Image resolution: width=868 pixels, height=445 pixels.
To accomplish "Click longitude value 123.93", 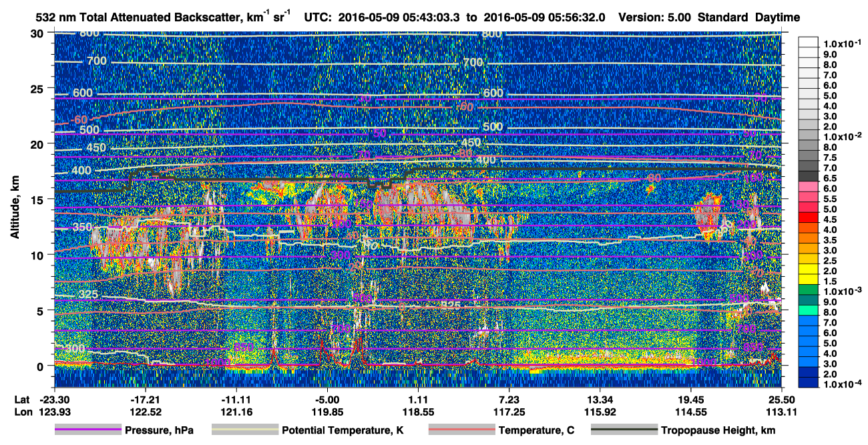I will pyautogui.click(x=55, y=412).
